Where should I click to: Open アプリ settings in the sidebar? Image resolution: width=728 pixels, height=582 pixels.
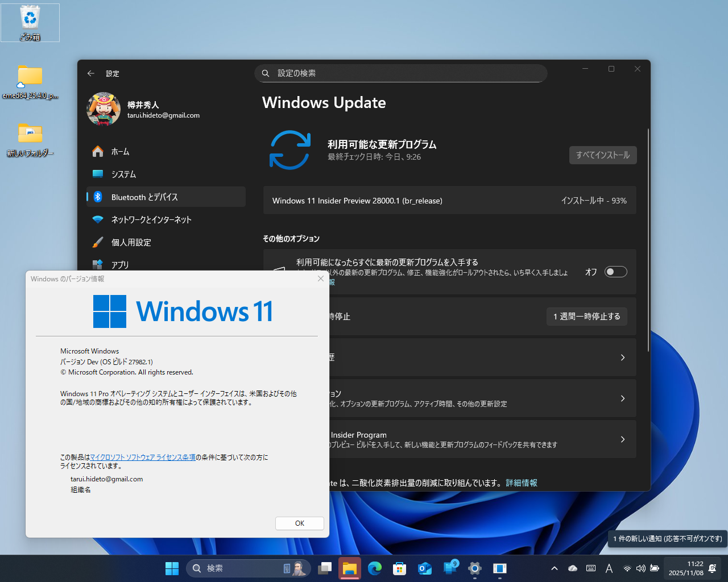click(121, 264)
